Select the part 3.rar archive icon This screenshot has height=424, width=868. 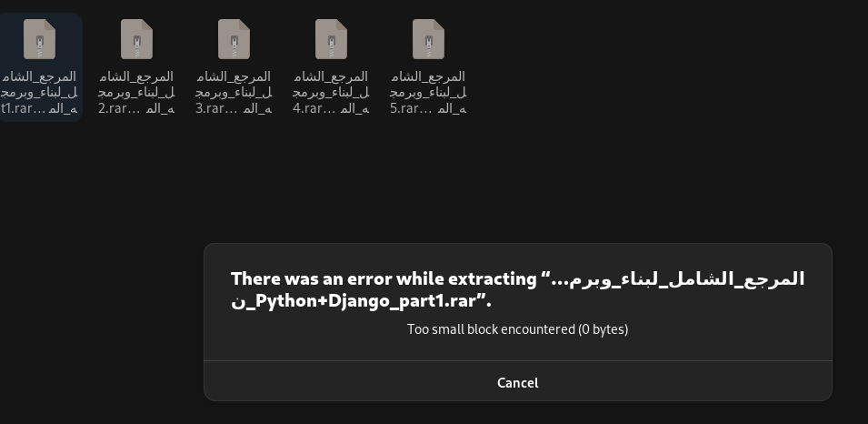pos(234,39)
